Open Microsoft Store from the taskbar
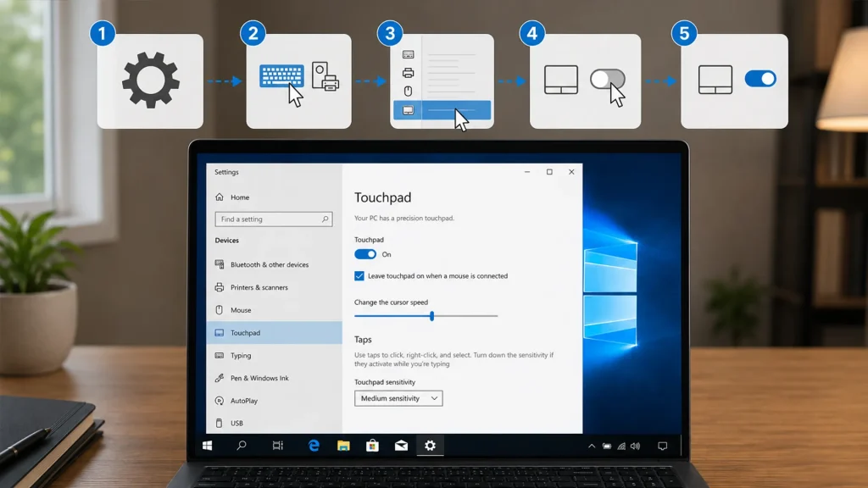Image resolution: width=868 pixels, height=488 pixels. 373,446
